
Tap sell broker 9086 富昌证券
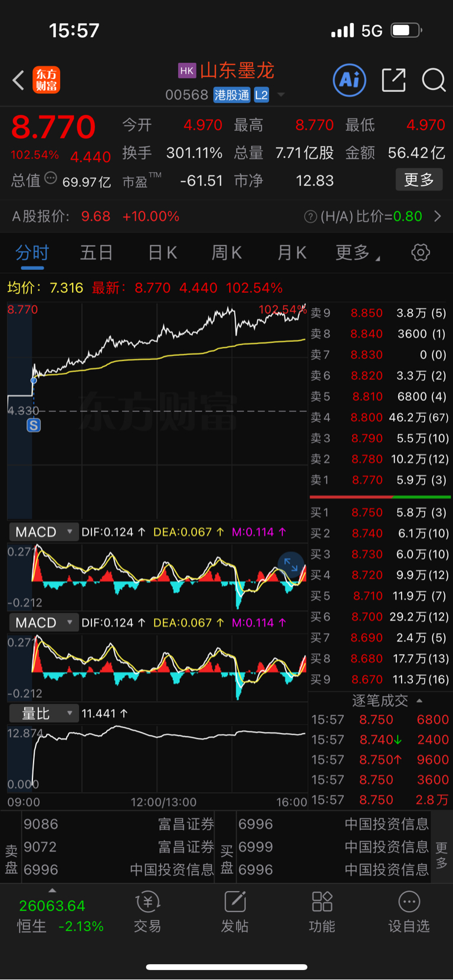(118, 824)
